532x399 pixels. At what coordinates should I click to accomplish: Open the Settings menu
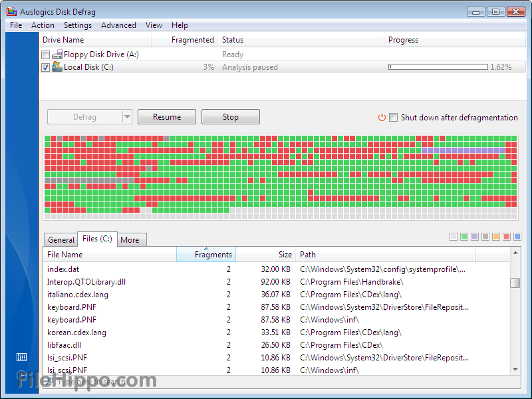pos(78,25)
